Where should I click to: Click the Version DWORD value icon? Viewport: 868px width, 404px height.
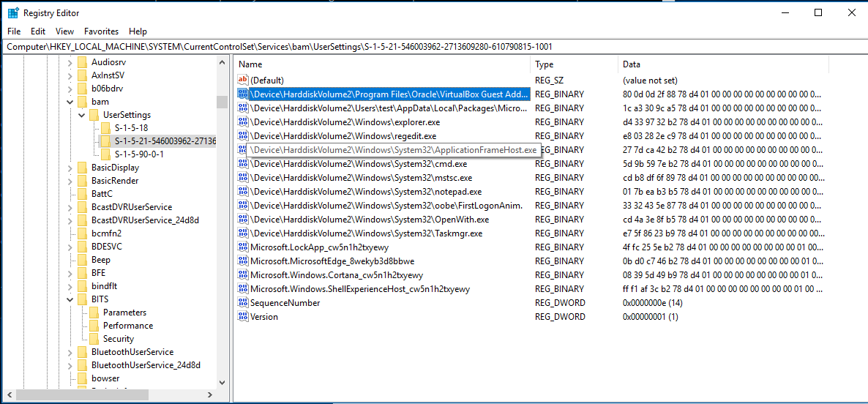pyautogui.click(x=243, y=317)
